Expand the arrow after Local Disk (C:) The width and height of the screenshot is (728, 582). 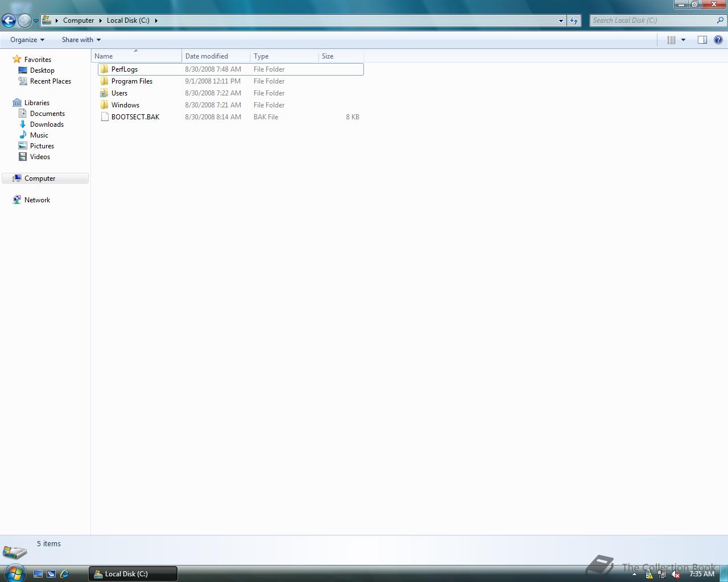tap(156, 20)
